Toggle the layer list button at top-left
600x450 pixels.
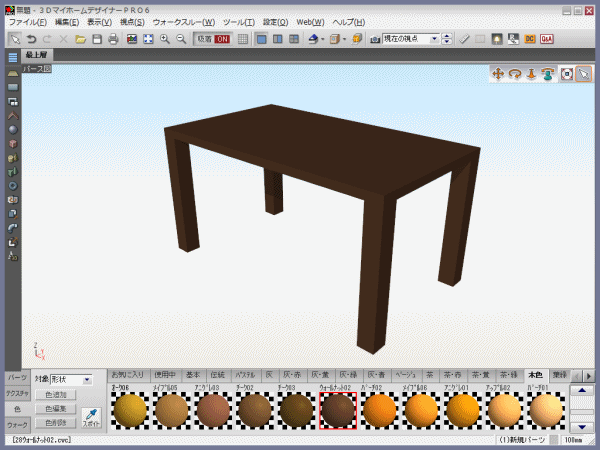pos(12,57)
